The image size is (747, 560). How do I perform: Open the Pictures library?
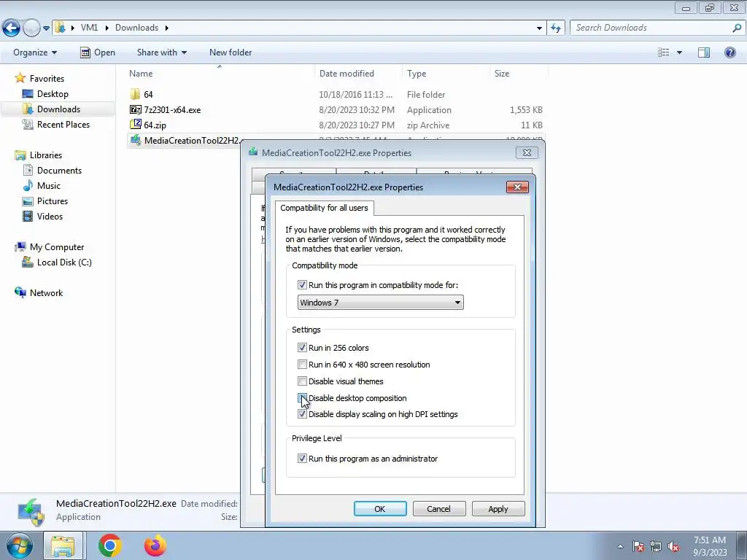[53, 201]
